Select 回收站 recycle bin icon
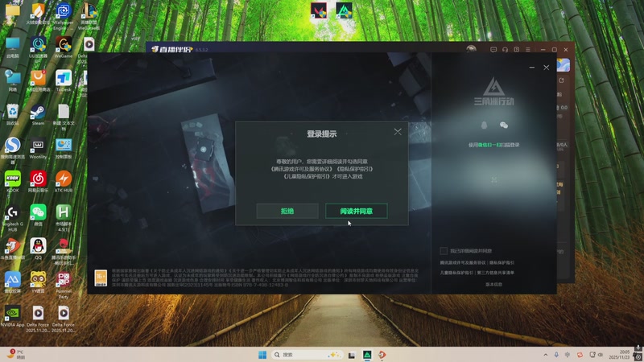Viewport: 644px width, 362px height. click(x=12, y=114)
